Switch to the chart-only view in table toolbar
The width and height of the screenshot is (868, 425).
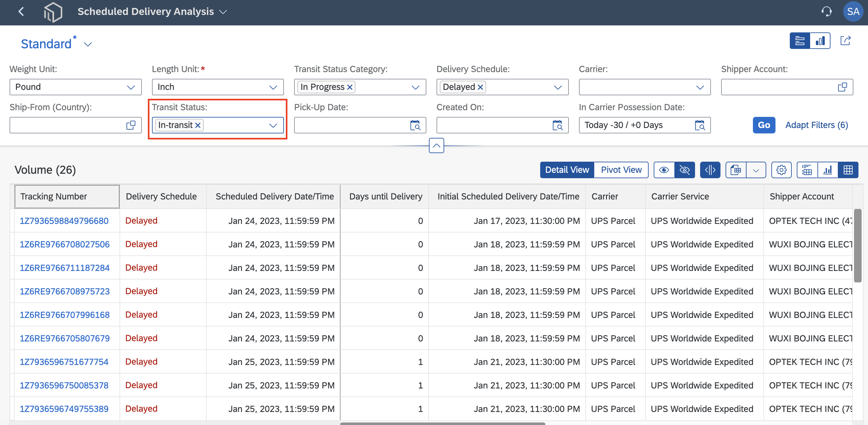[827, 170]
